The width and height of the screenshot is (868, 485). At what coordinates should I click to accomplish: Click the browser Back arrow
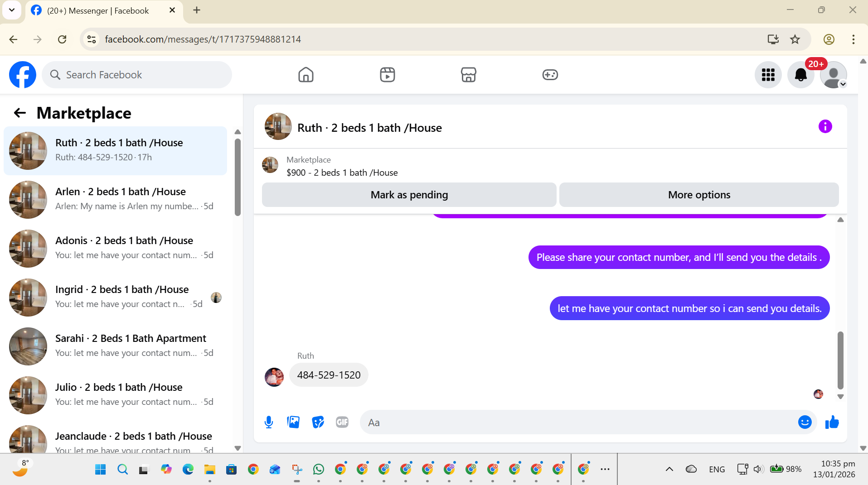click(14, 39)
